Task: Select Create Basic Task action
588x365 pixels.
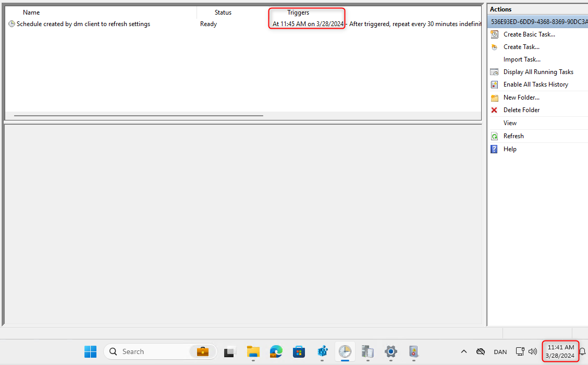Action: coord(529,34)
